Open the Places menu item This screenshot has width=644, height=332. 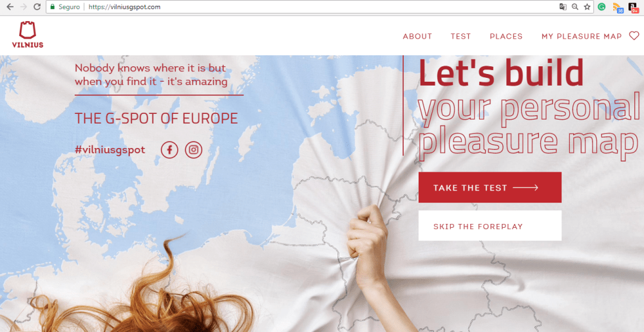[506, 37]
